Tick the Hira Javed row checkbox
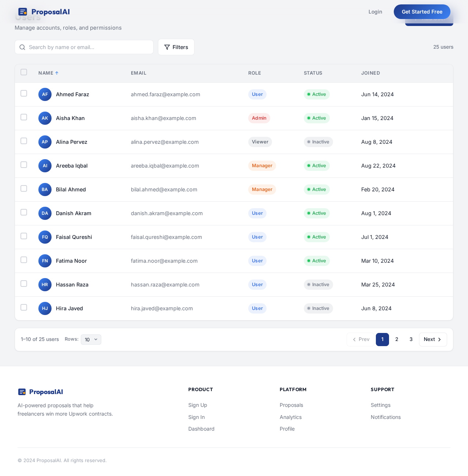 pyautogui.click(x=24, y=307)
